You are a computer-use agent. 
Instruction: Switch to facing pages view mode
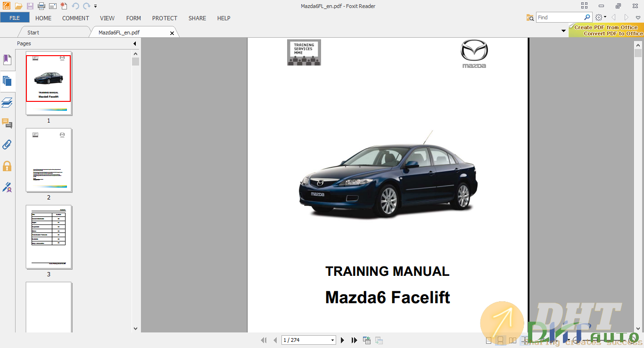click(x=512, y=340)
